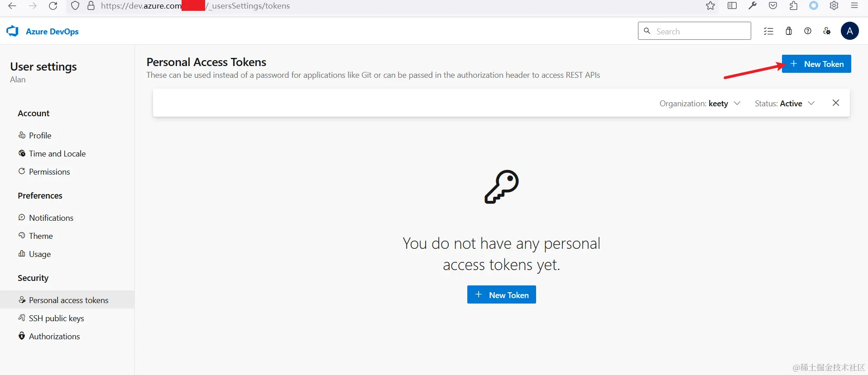868x375 pixels.
Task: Select Personal access tokens in sidebar
Action: [x=67, y=300]
